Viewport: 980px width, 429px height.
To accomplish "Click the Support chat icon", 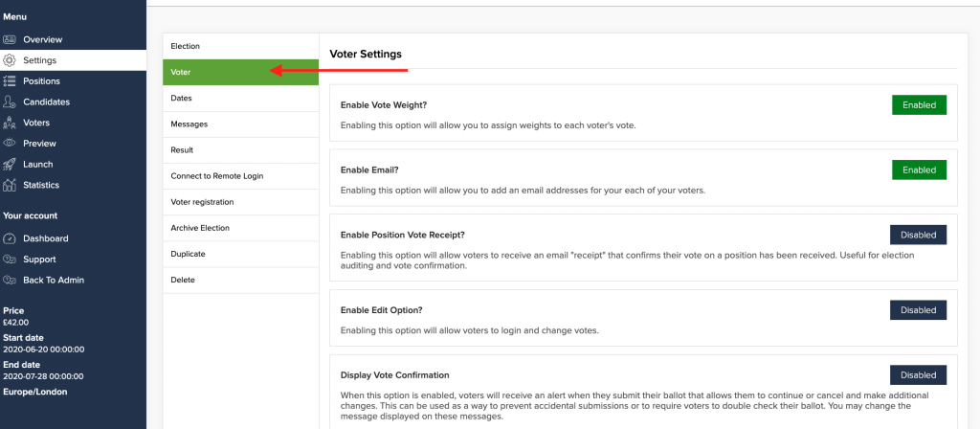I will tap(10, 260).
